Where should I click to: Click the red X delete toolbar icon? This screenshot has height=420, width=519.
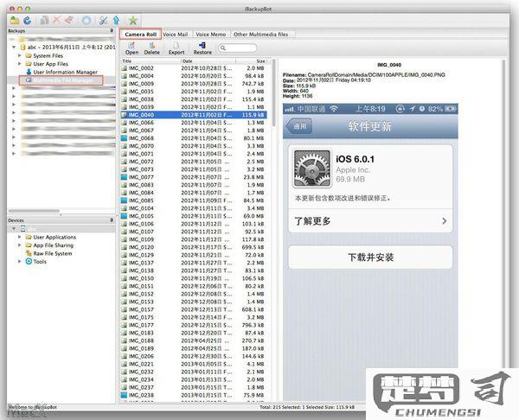[56, 21]
